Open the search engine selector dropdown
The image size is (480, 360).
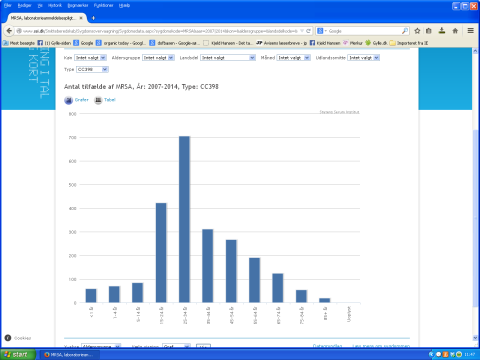[x=322, y=31]
